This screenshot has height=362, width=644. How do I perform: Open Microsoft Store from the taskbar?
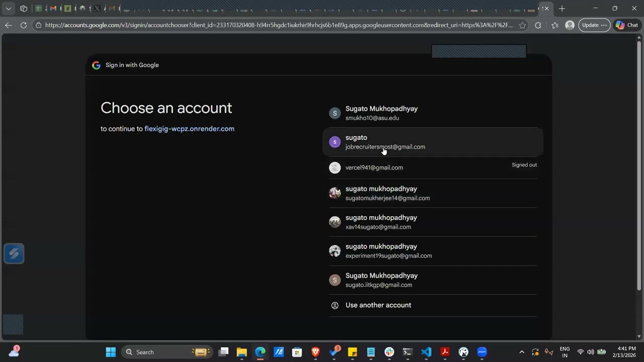pos(297,352)
